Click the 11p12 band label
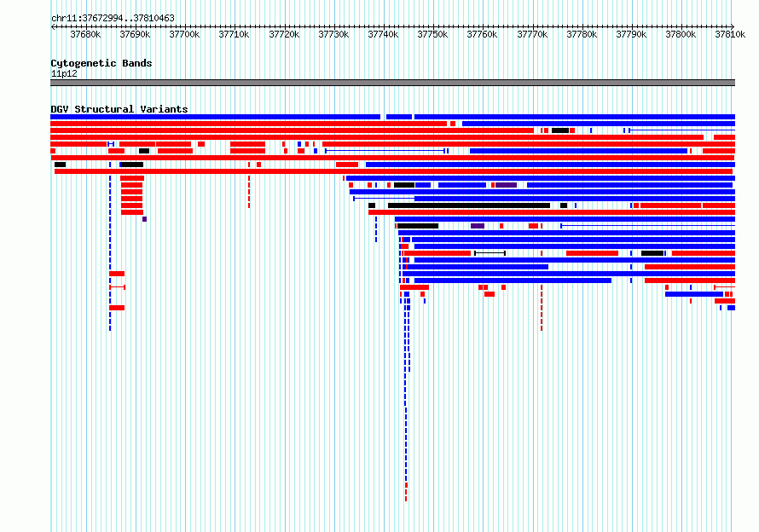 [x=64, y=73]
